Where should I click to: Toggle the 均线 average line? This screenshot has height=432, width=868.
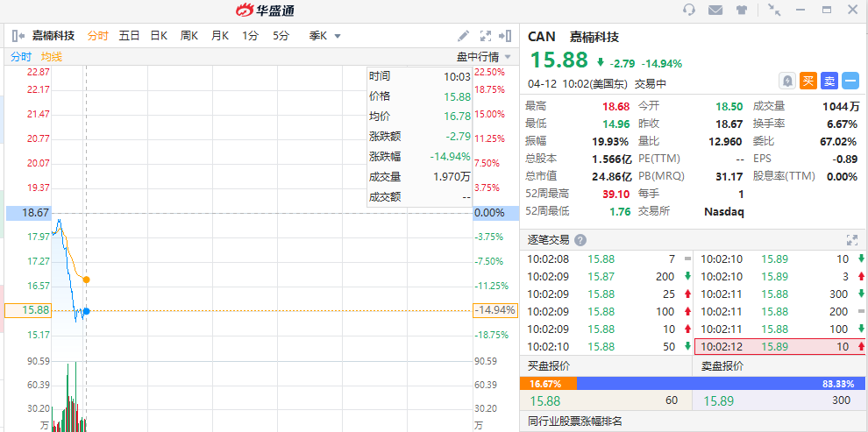(52, 57)
